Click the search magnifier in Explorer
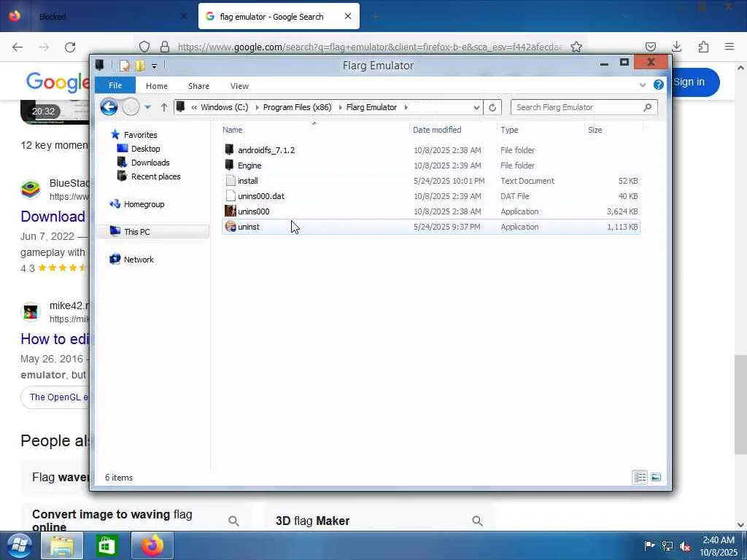This screenshot has width=747, height=560. click(x=647, y=107)
